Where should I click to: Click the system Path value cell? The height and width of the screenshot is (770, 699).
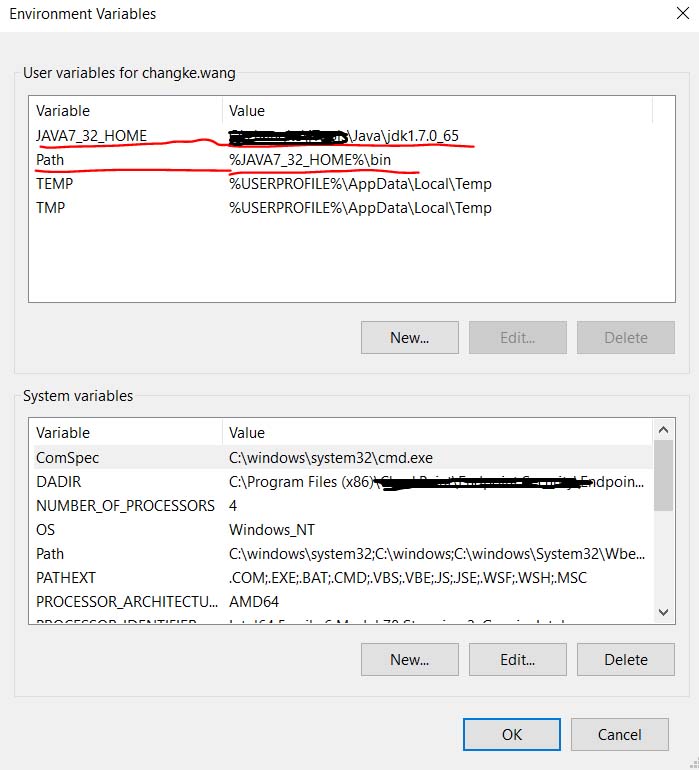point(437,554)
